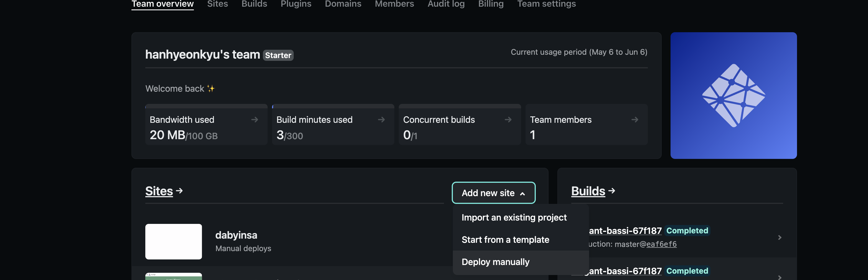The image size is (868, 280).
Task: Click the arrow beside Sites heading
Action: click(179, 191)
